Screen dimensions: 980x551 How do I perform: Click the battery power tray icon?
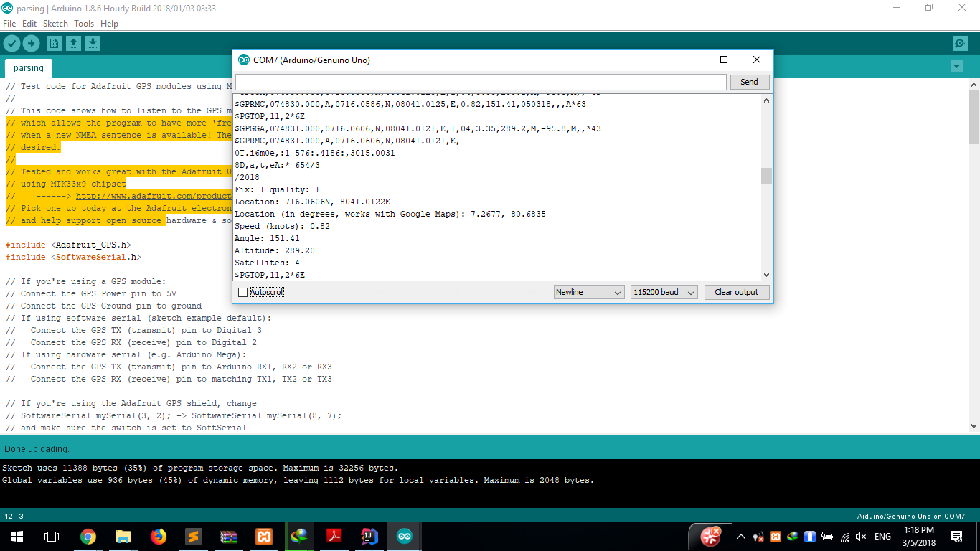click(827, 537)
